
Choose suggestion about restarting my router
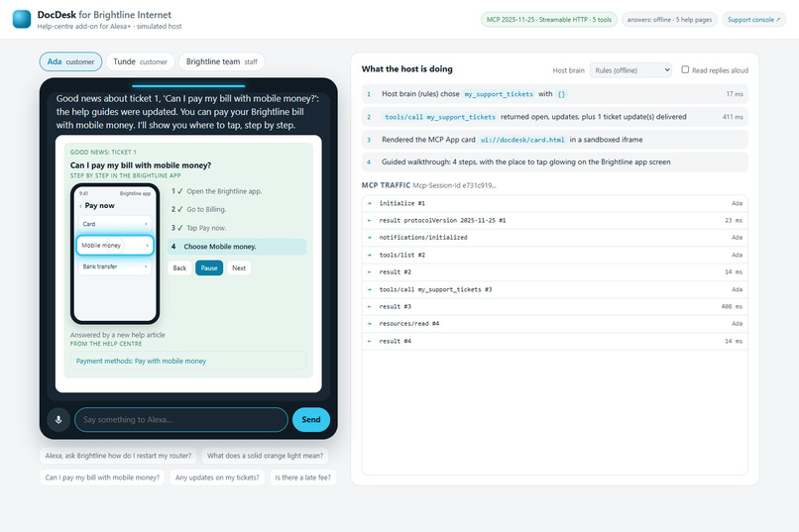click(x=118, y=456)
